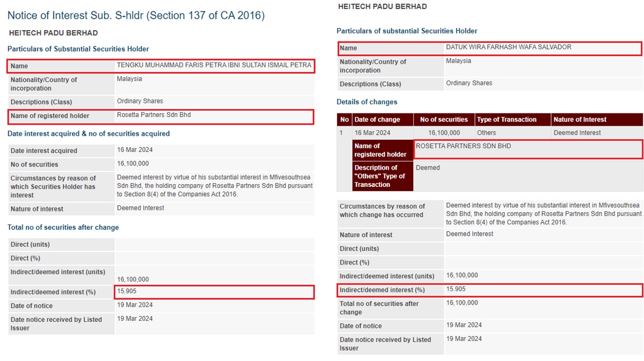This screenshot has height=361, width=644.
Task: Click the Details of changes heading
Action: pos(367,102)
